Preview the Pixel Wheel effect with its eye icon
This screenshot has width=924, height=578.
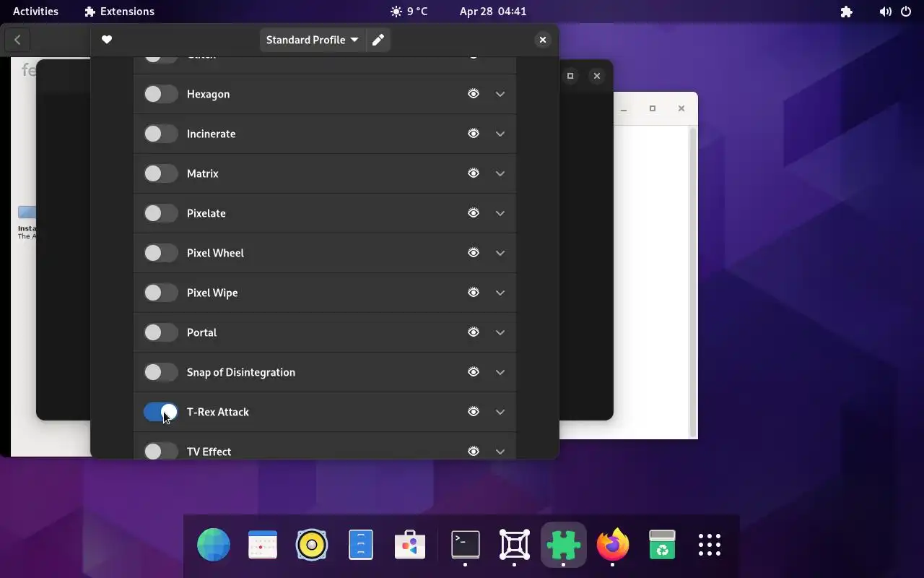tap(474, 253)
